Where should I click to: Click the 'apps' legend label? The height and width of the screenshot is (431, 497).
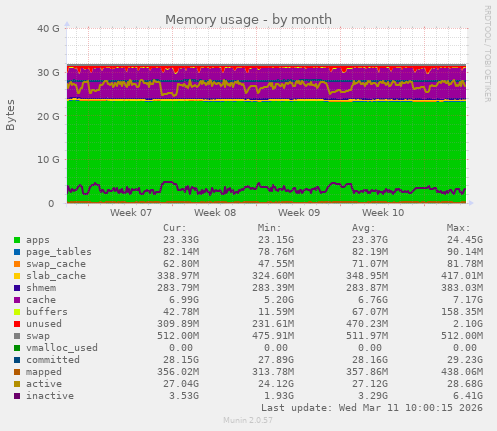pyautogui.click(x=38, y=240)
